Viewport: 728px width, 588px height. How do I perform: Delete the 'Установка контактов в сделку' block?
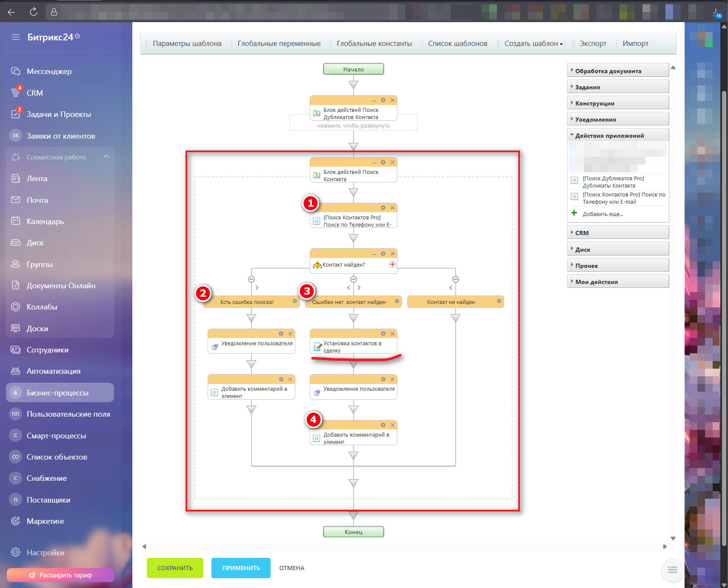tap(393, 334)
